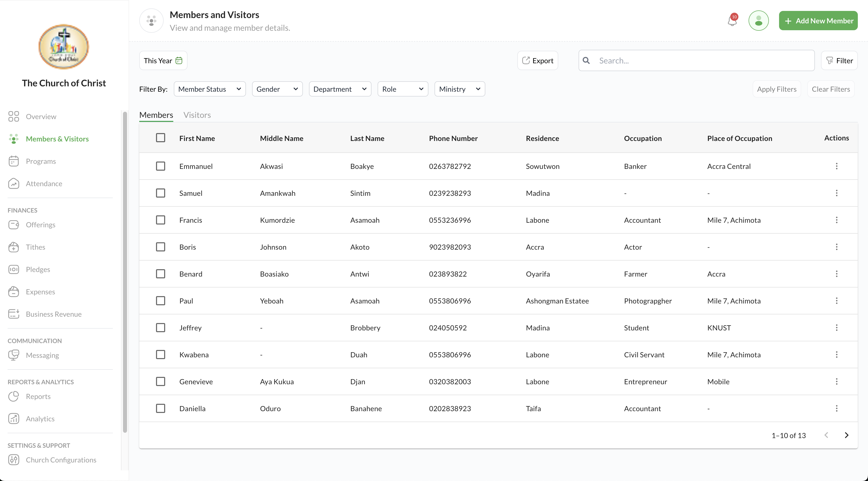Image resolution: width=868 pixels, height=481 pixels.
Task: Check the box for Jeffrey's row
Action: tap(160, 328)
